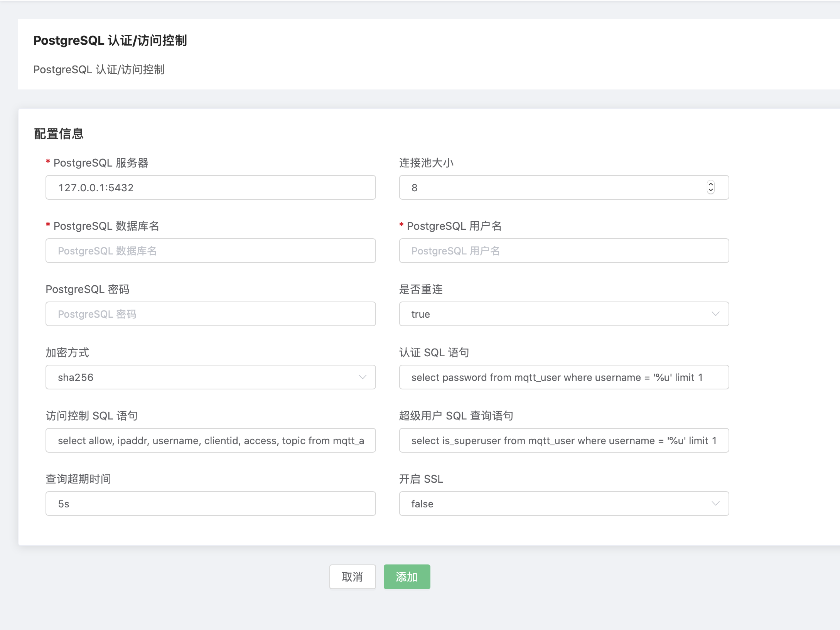Click the PostgreSQL 服务器 address field

coord(210,187)
